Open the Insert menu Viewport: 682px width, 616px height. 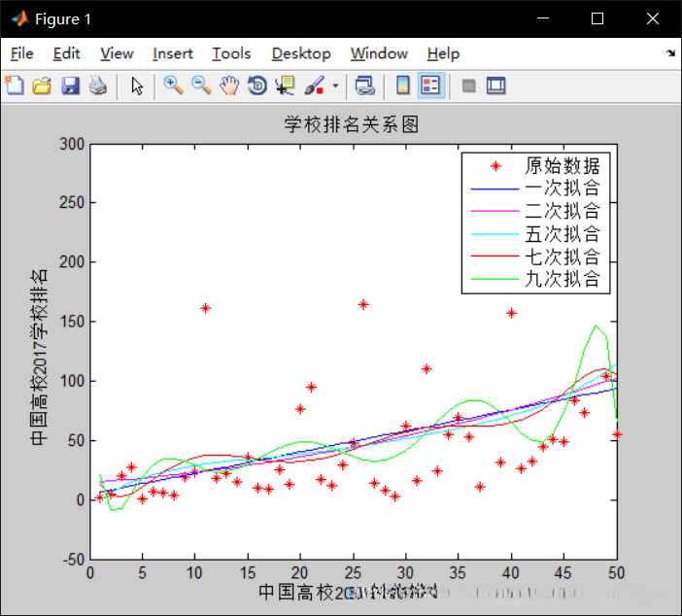172,53
